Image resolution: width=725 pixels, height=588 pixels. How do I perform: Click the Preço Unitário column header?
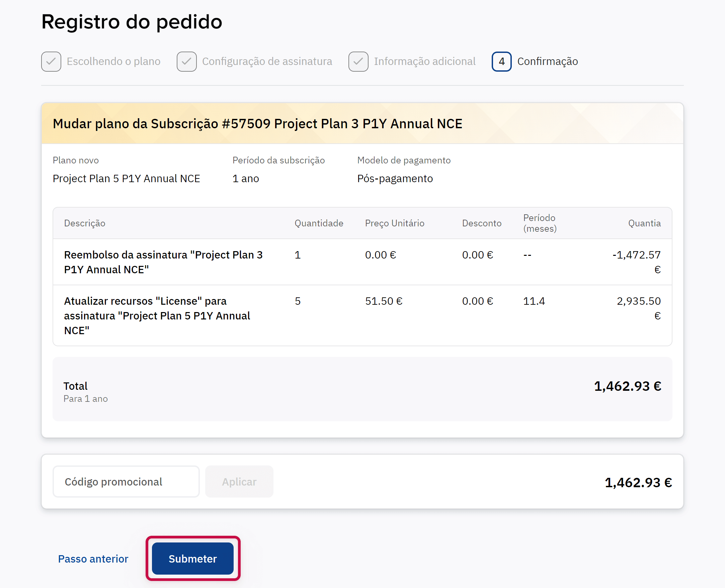tap(395, 223)
